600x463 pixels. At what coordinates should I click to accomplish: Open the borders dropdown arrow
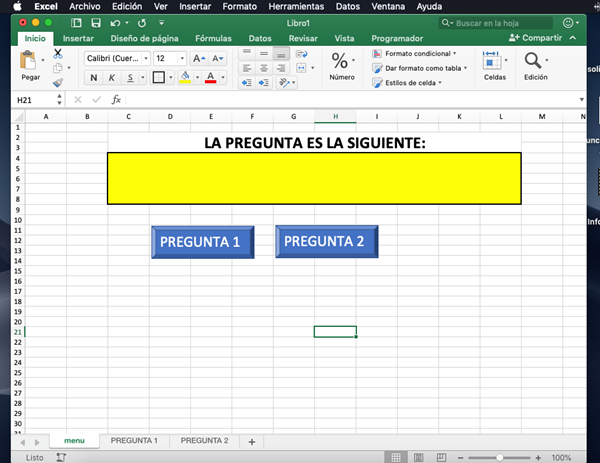coord(171,78)
